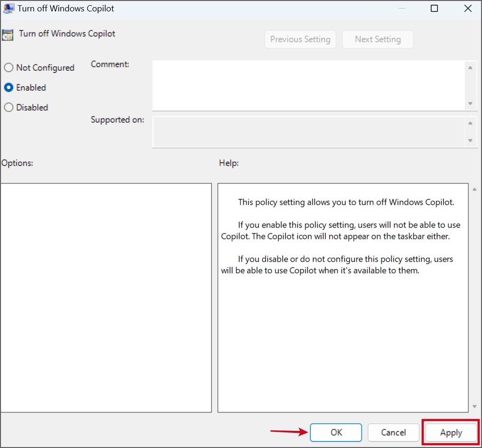Click the Comment box scroll down arrow

coord(470,103)
